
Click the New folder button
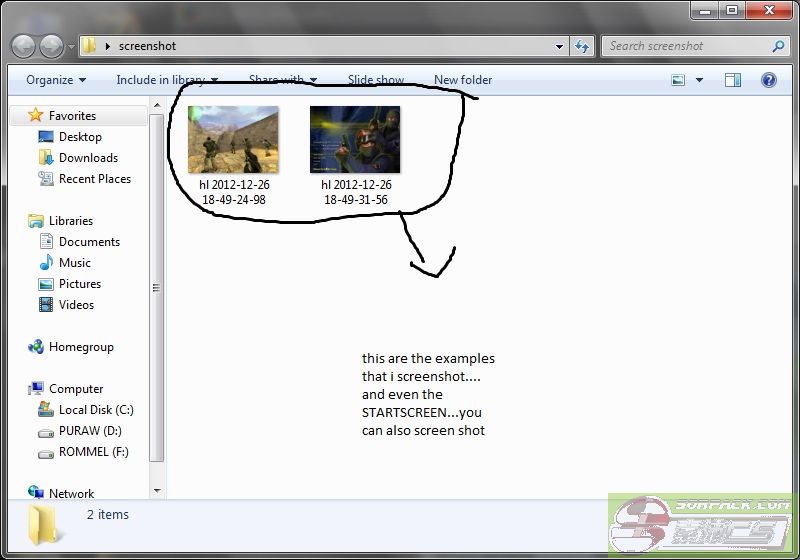coord(462,80)
